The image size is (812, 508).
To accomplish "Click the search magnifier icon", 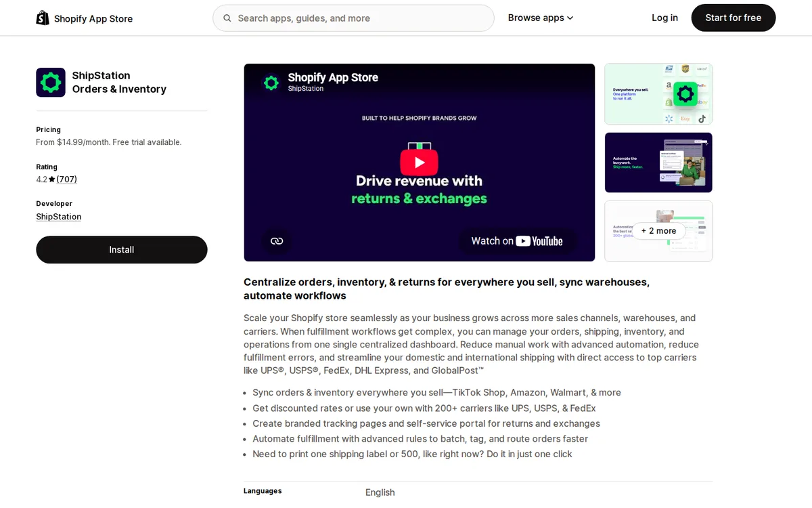I will pos(227,18).
